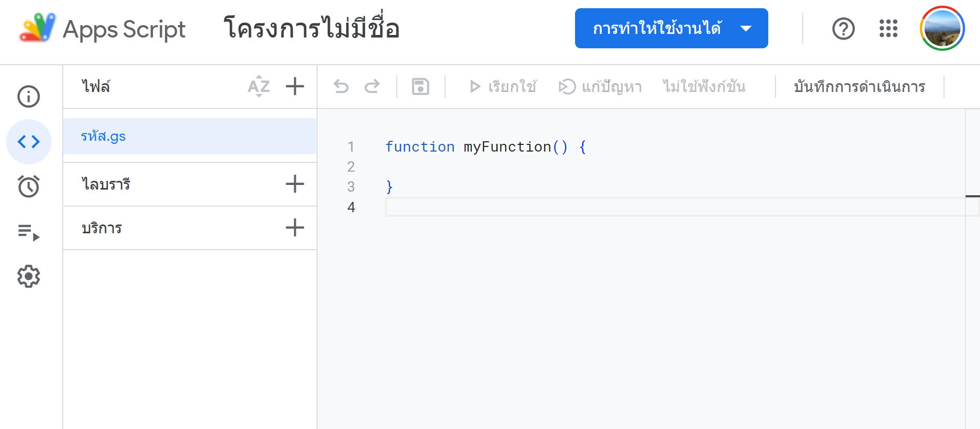Click the Redo arrow in toolbar
980x429 pixels.
[372, 86]
